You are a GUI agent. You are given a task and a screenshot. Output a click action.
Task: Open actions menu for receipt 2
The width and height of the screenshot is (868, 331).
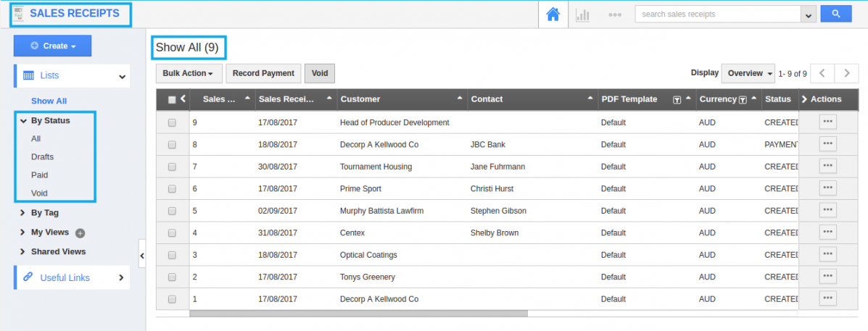(x=827, y=277)
